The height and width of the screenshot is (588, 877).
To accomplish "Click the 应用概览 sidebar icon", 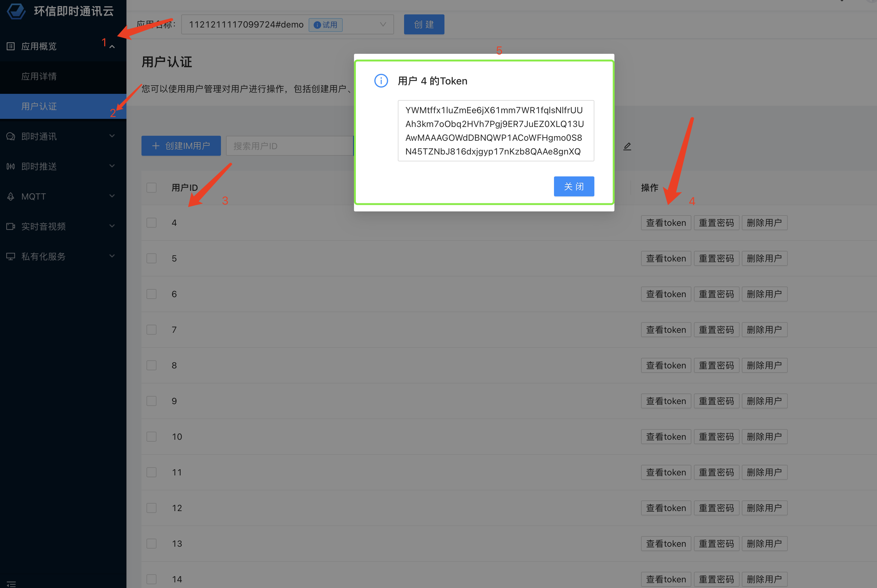I will pyautogui.click(x=11, y=46).
